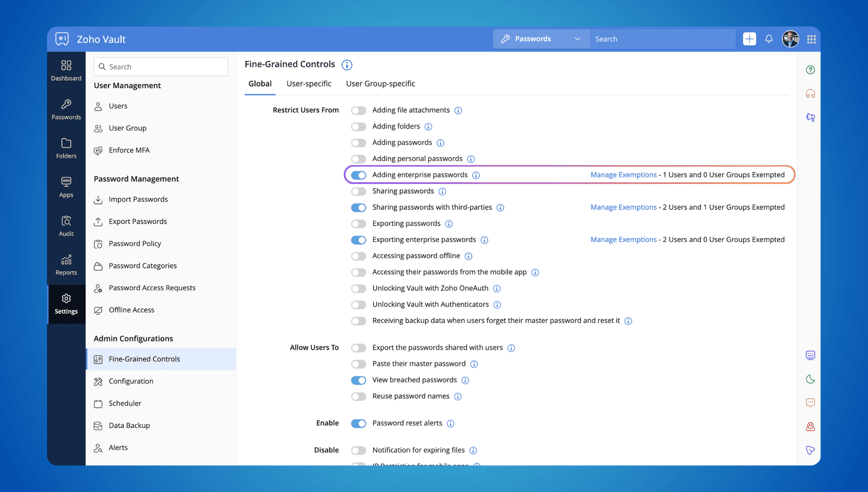Toggle Adding passwords restriction
Image resolution: width=868 pixels, height=492 pixels.
pos(359,143)
